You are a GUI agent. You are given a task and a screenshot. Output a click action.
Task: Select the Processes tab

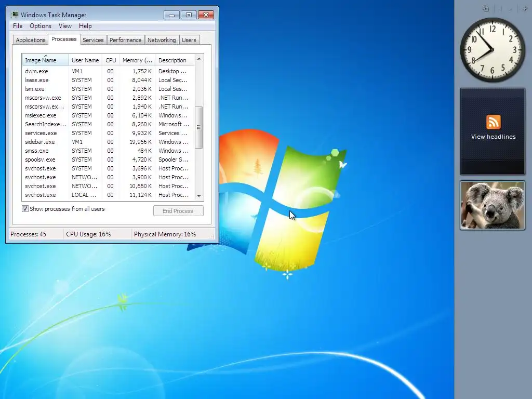tap(64, 39)
